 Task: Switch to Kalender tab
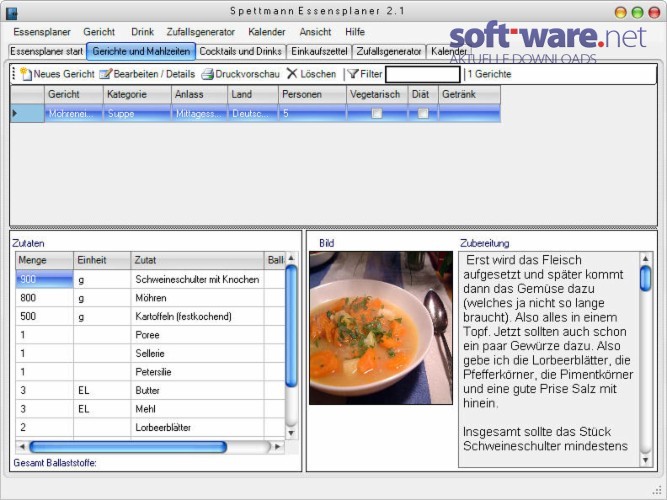point(448,51)
